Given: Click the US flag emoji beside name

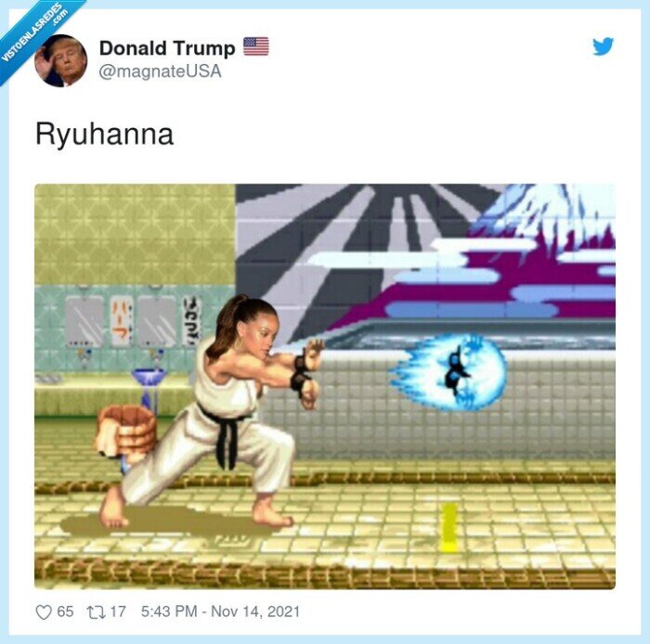Looking at the screenshot, I should coord(255,46).
